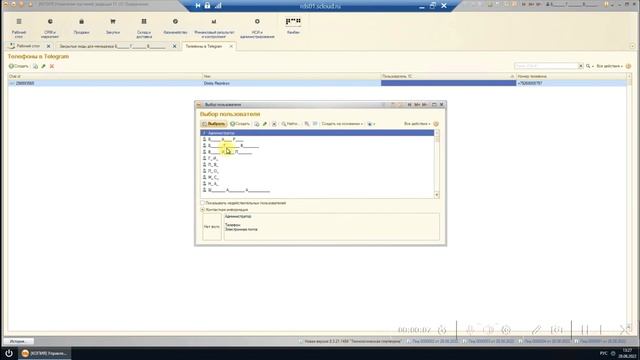This screenshot has width=640, height=360.
Task: Close the Выбор пользователя dialog
Action: pos(442,105)
